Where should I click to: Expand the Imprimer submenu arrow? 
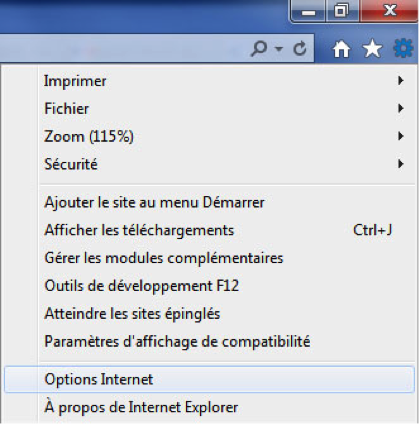pyautogui.click(x=401, y=80)
